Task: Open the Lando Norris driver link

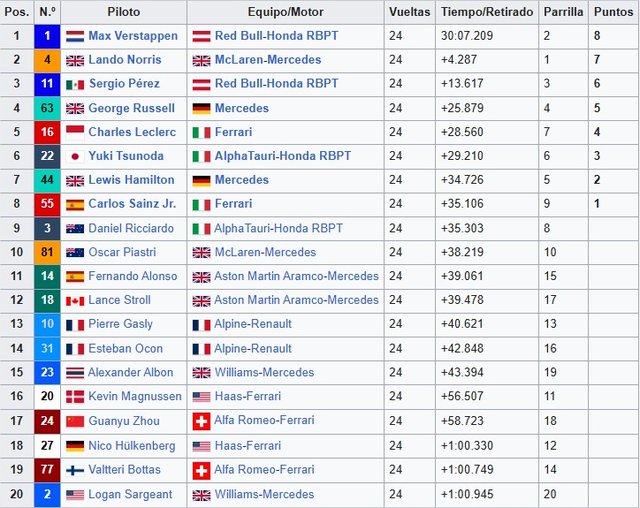Action: (x=125, y=60)
